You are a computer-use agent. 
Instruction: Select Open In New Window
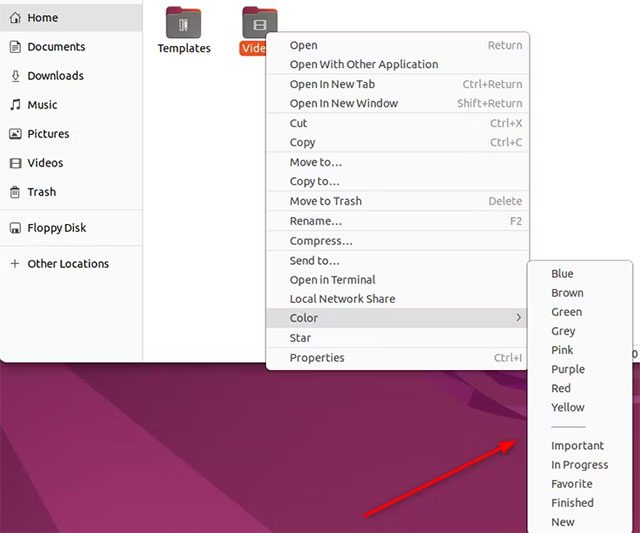pyautogui.click(x=398, y=103)
